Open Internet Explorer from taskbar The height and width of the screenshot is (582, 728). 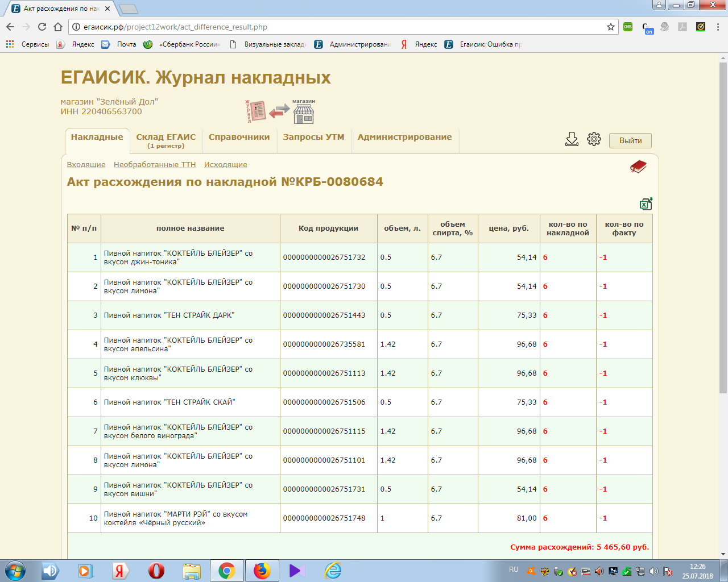coord(333,571)
